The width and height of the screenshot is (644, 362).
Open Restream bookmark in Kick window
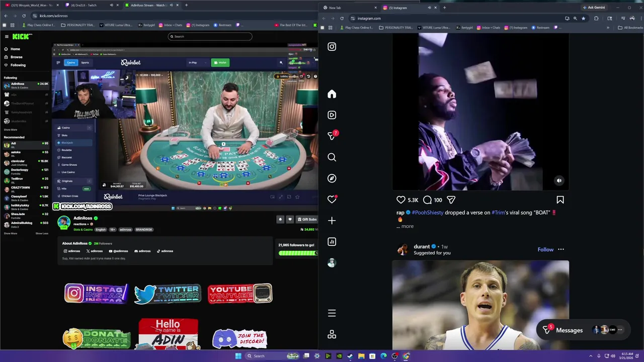click(x=222, y=25)
